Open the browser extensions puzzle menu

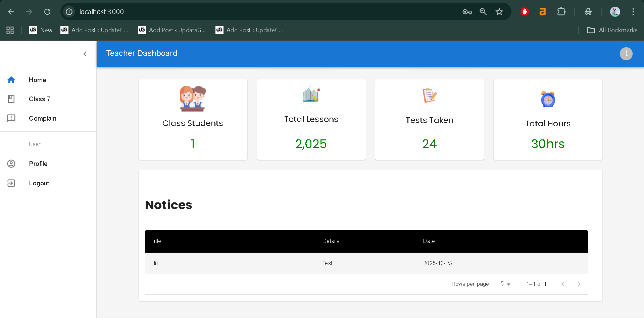point(561,11)
